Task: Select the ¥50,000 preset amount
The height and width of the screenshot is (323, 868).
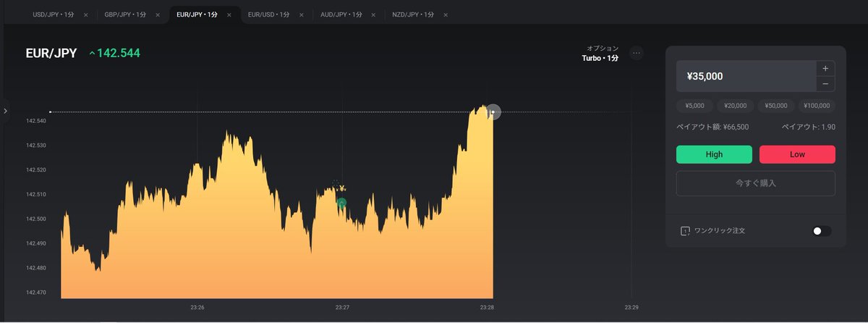Action: 776,106
